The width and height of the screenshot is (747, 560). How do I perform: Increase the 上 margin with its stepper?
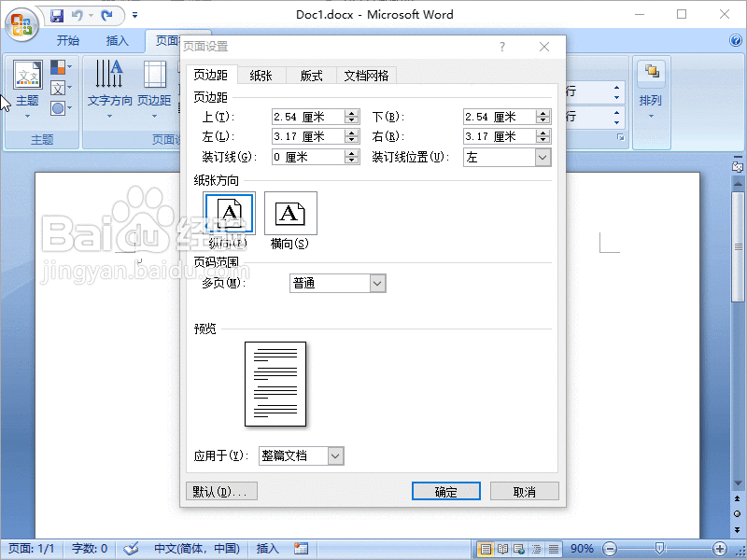(x=350, y=112)
